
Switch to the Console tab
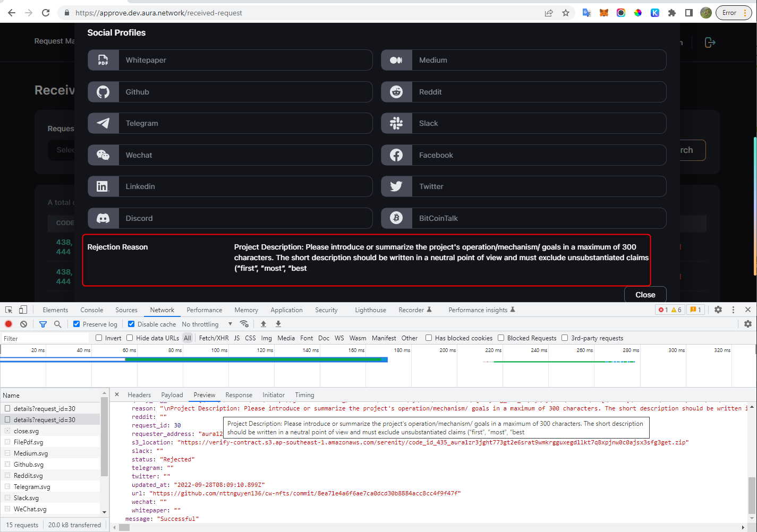tap(91, 310)
